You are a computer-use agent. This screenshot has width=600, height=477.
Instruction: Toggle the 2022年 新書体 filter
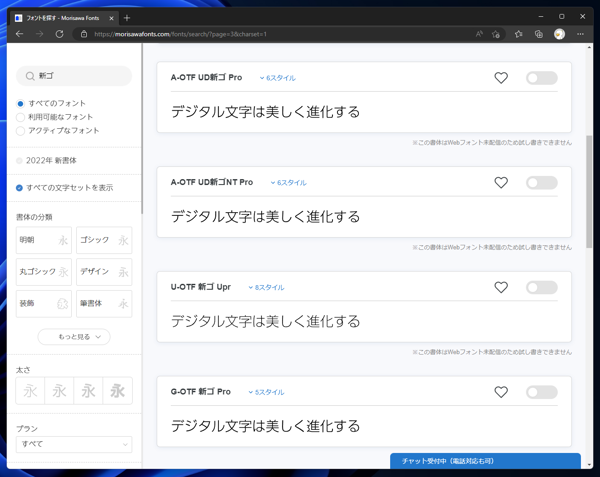click(19, 161)
